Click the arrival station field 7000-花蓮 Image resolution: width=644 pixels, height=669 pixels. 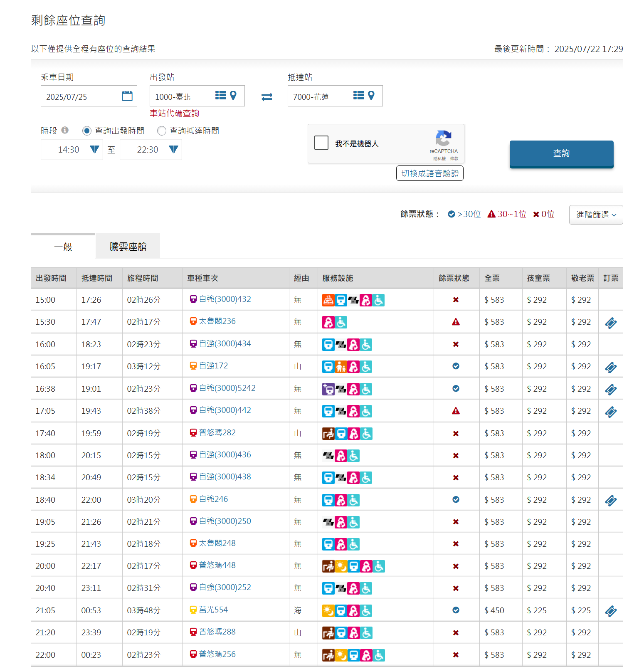(335, 96)
